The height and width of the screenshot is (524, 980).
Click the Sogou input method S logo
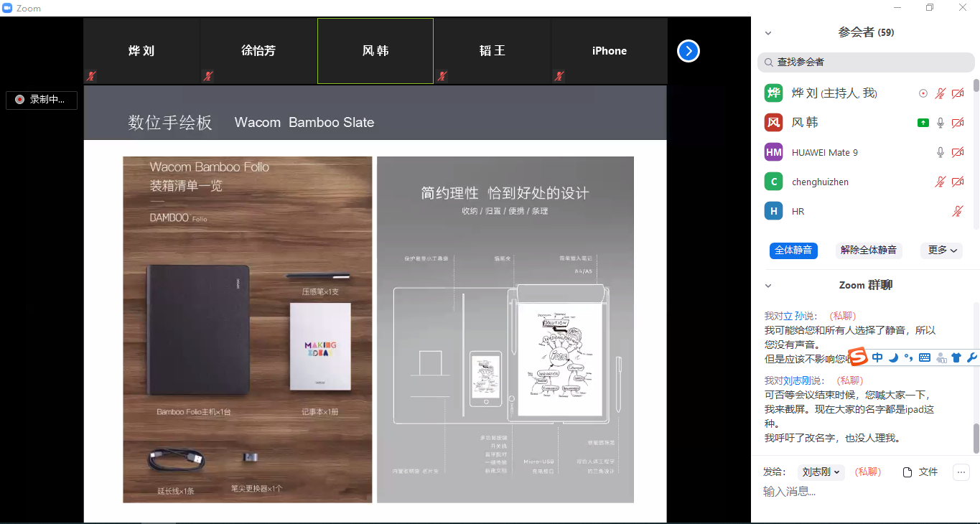(859, 357)
